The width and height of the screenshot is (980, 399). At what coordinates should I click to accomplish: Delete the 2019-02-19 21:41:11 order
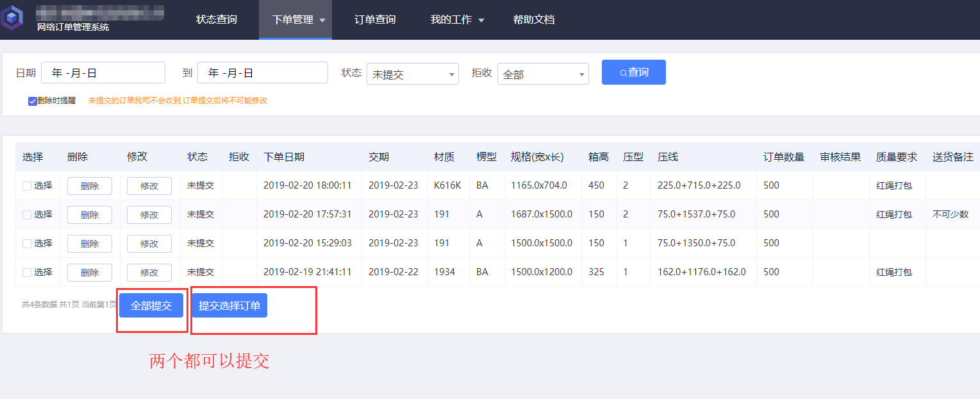90,273
